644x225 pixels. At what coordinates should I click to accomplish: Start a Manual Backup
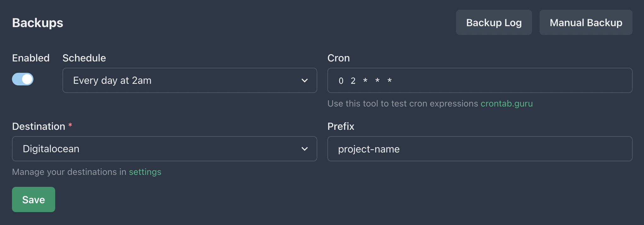coord(586,22)
